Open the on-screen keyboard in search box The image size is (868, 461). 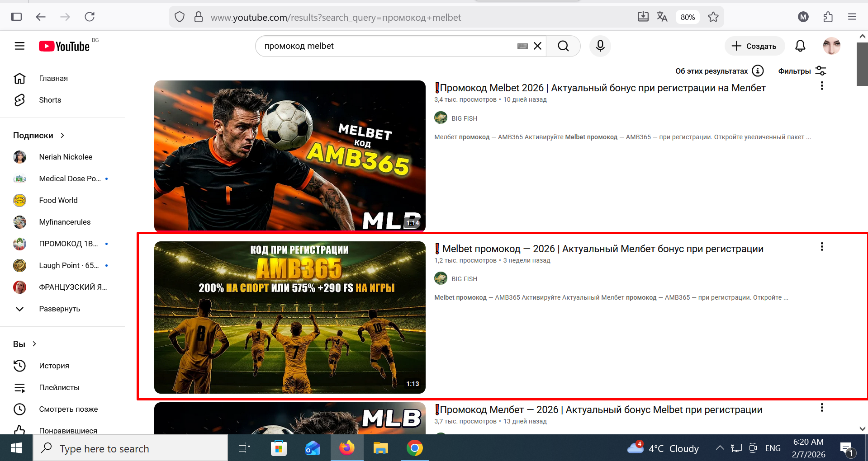522,46
